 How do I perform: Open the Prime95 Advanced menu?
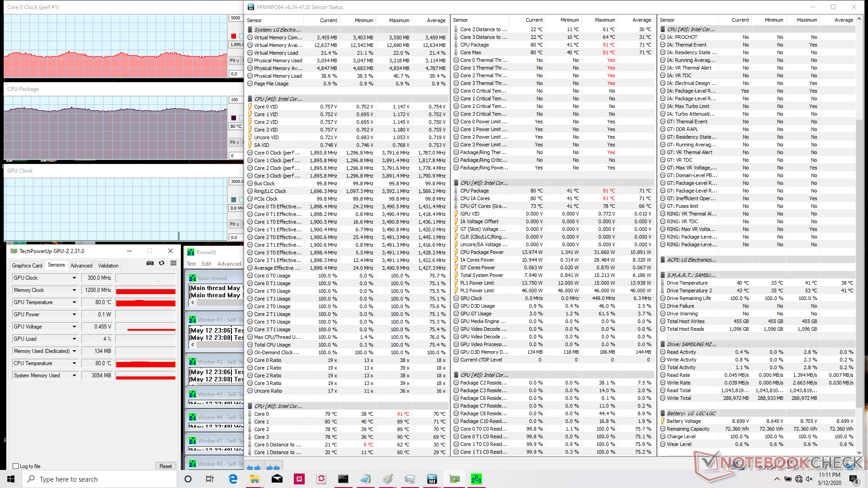pyautogui.click(x=229, y=264)
